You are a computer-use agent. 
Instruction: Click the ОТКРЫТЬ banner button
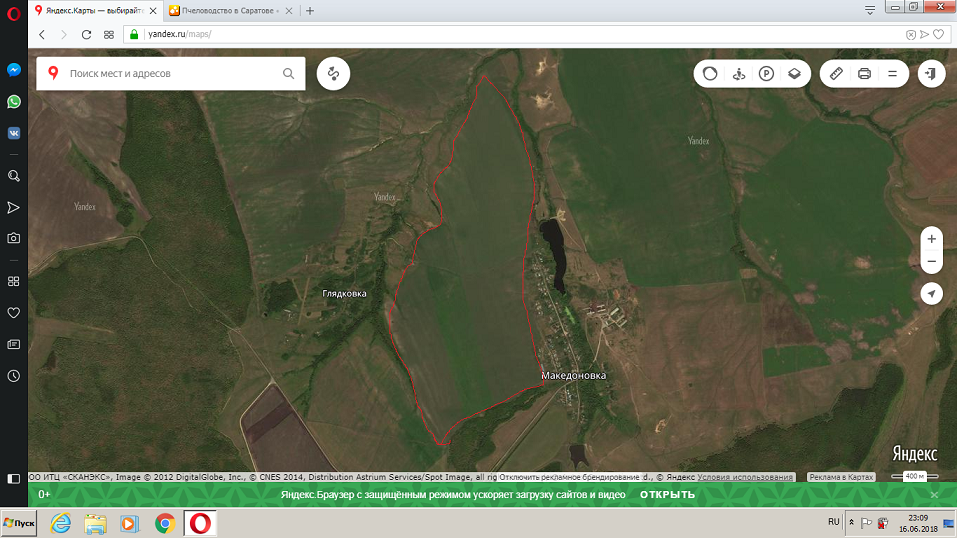click(667, 495)
